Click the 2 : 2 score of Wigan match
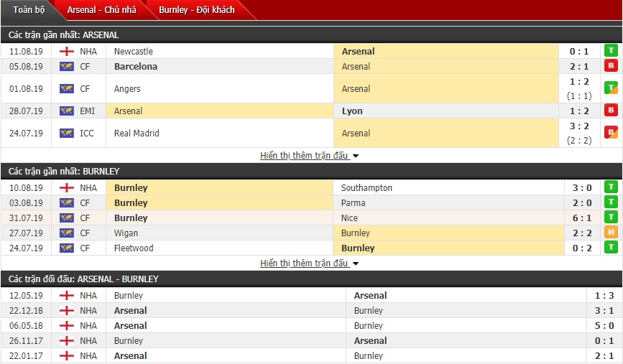Viewport: 623px width, 364px height. 582,233
